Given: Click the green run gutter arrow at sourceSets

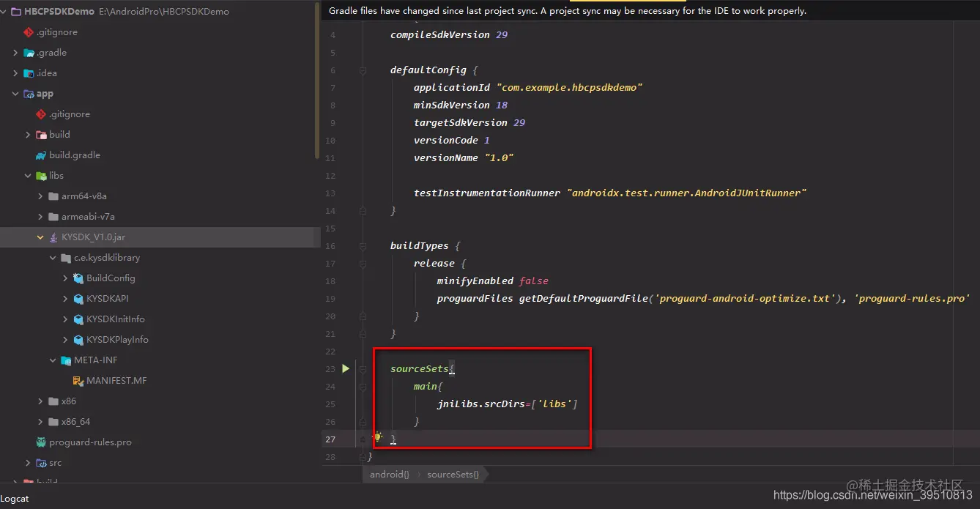Looking at the screenshot, I should [x=346, y=369].
